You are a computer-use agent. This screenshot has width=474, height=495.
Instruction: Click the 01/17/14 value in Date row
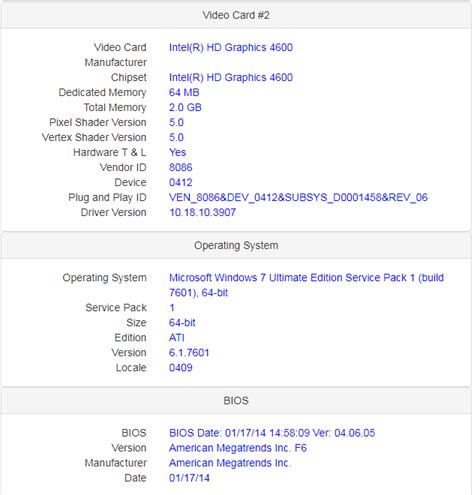coord(189,478)
